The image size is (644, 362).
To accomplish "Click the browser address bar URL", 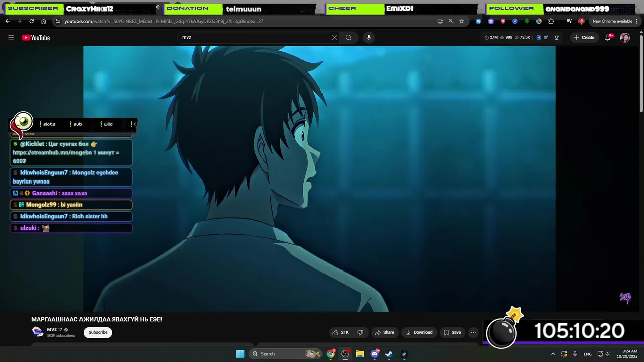I will pyautogui.click(x=164, y=21).
